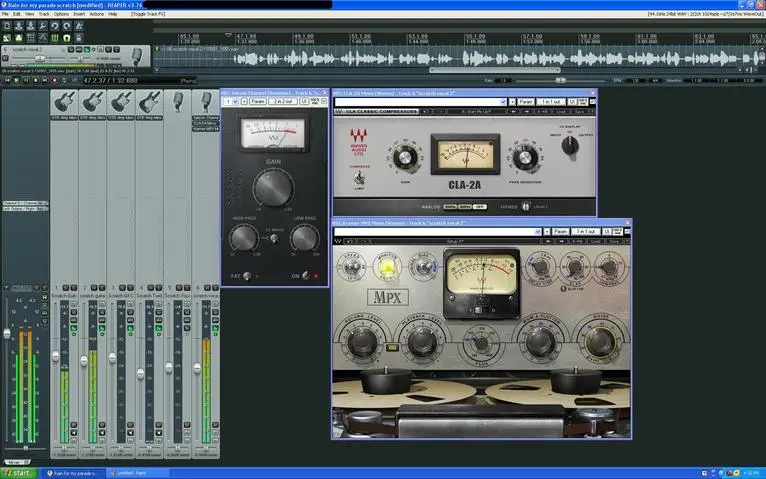Viewport: 766px width, 479px height.
Task: Toggle the yellow Monitor button on MPX
Action: (387, 267)
